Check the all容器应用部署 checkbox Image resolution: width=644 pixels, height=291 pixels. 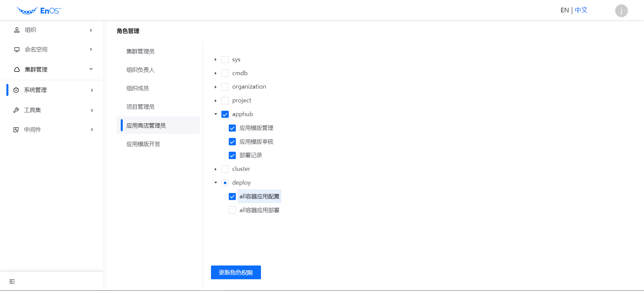tap(232, 210)
